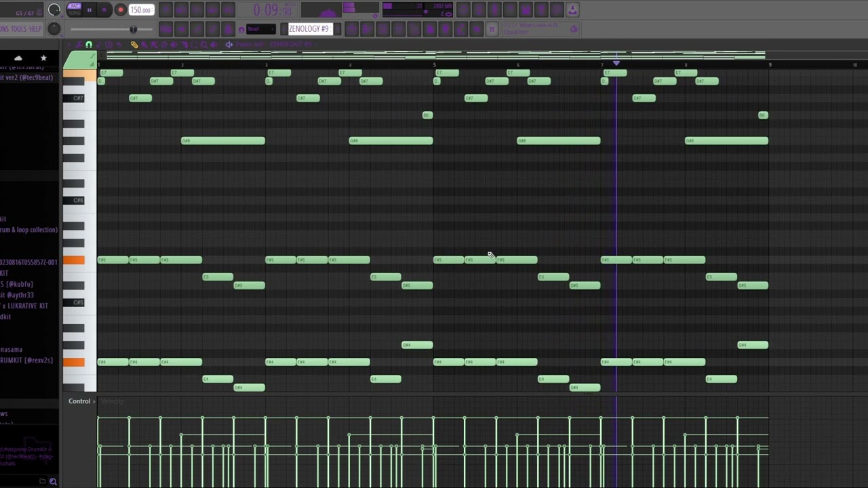Select the draw pencil tool
868x488 pixels.
click(134, 45)
